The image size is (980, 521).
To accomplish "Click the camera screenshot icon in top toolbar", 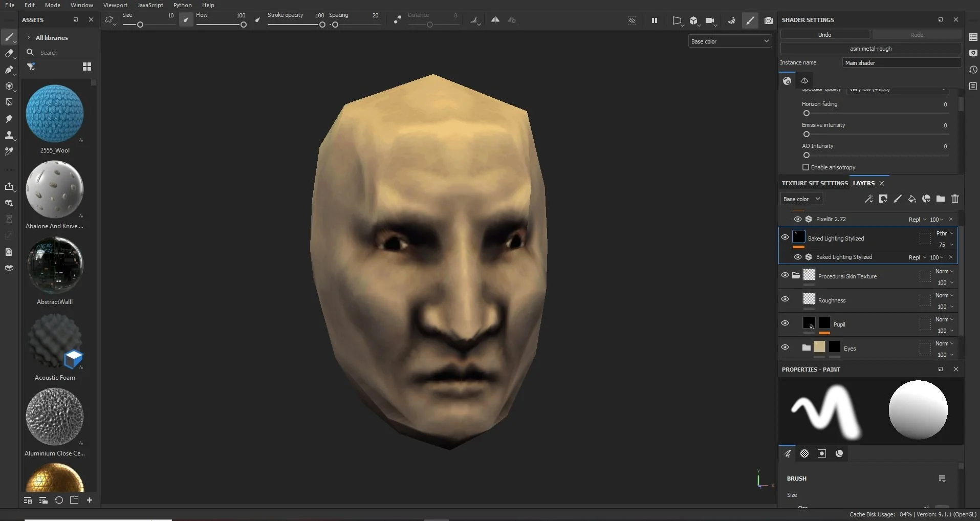I will tap(768, 20).
